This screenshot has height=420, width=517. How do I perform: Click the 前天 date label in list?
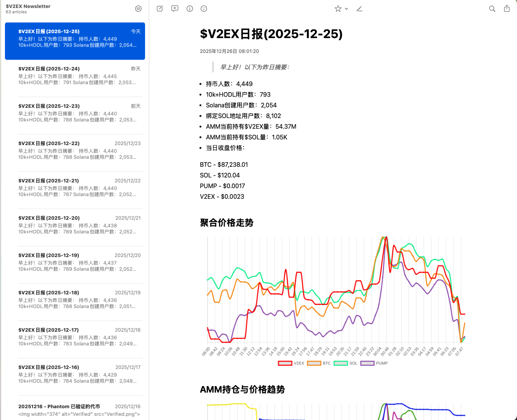(136, 106)
